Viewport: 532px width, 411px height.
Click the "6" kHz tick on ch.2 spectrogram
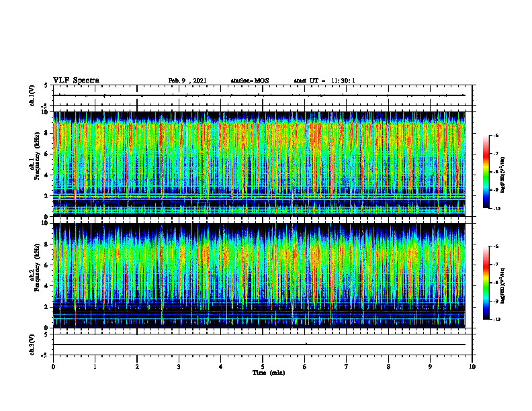point(46,265)
